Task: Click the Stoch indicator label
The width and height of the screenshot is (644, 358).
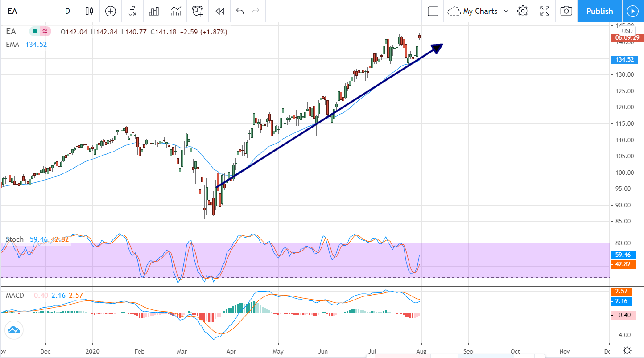Action: (x=15, y=239)
